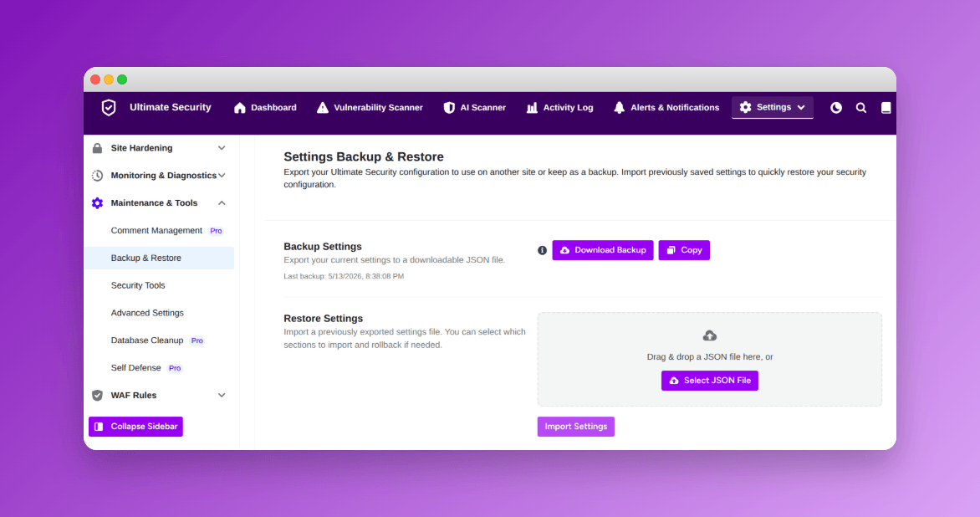This screenshot has height=517, width=980.
Task: Open search with the magnifier icon
Action: [861, 108]
